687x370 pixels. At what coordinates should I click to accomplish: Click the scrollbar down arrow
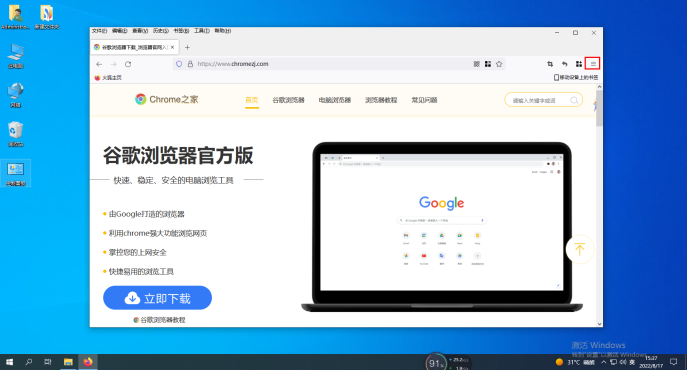coord(599,324)
